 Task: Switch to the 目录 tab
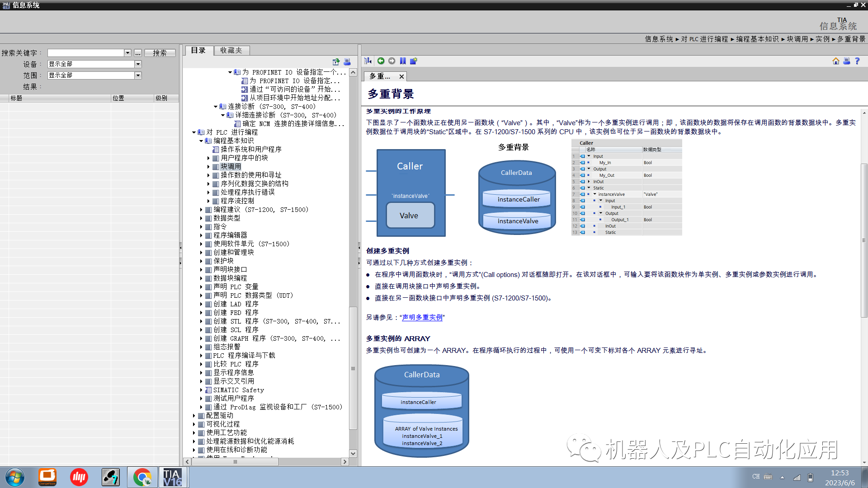pyautogui.click(x=198, y=50)
